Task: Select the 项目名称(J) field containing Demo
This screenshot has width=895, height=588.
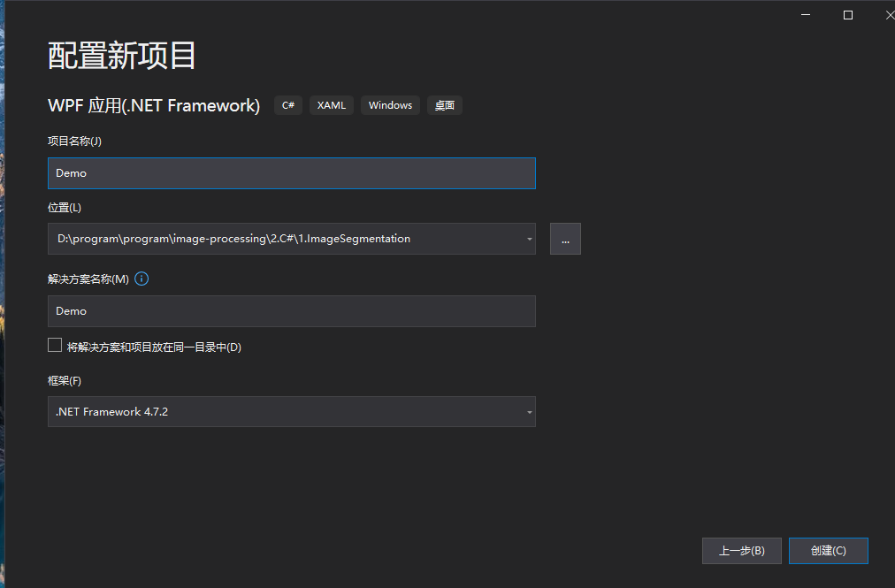Action: (292, 173)
